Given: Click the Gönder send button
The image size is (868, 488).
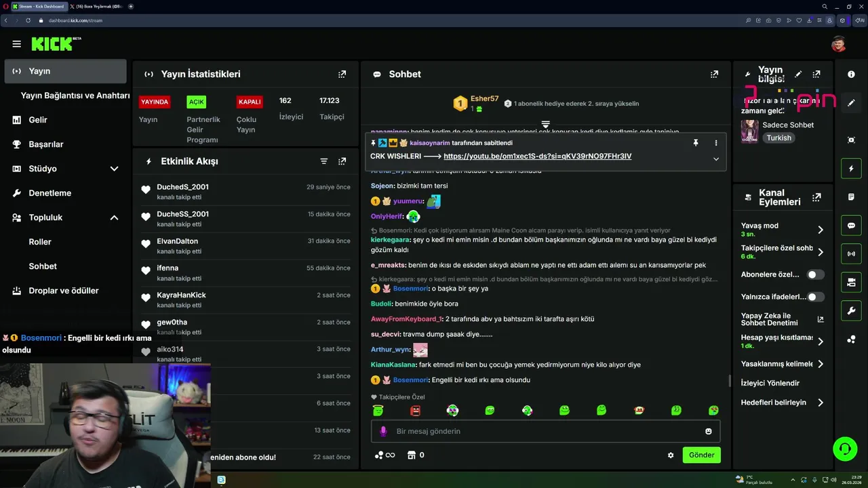Looking at the screenshot, I should tap(701, 455).
